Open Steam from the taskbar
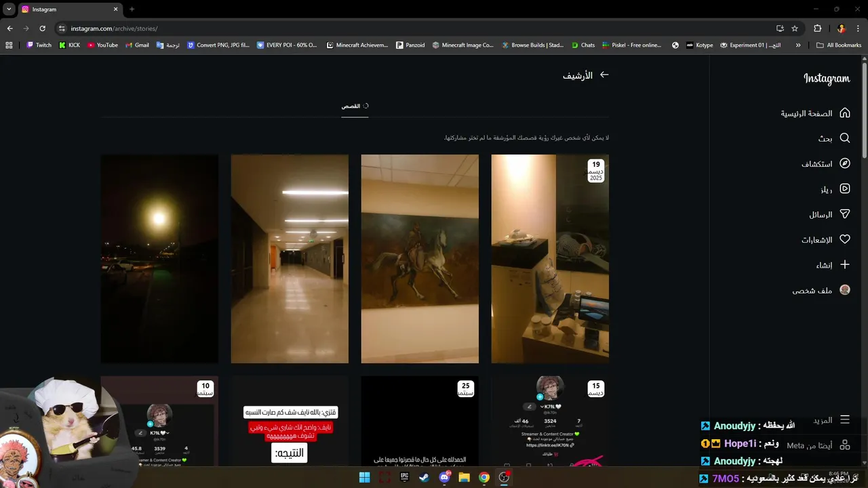This screenshot has height=488, width=868. pyautogui.click(x=424, y=477)
